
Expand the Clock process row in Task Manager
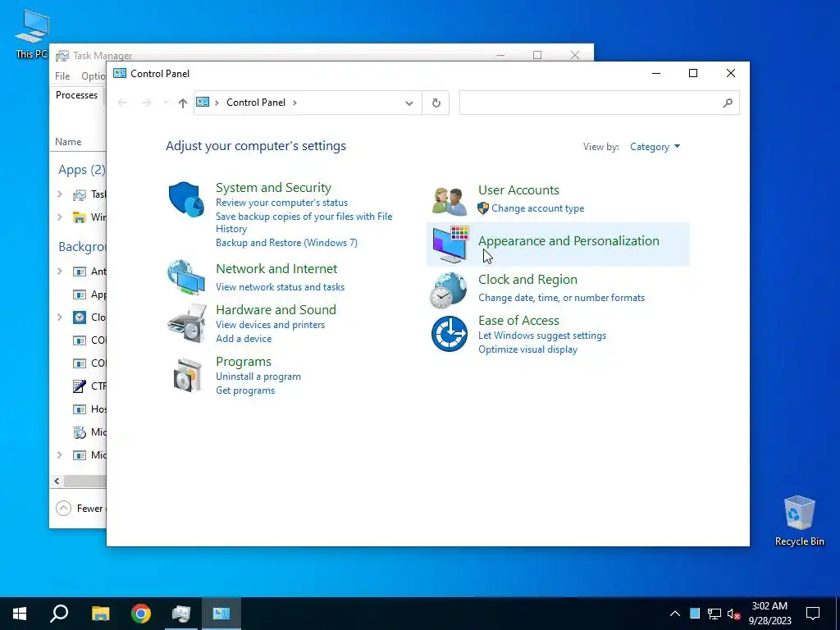(x=59, y=317)
